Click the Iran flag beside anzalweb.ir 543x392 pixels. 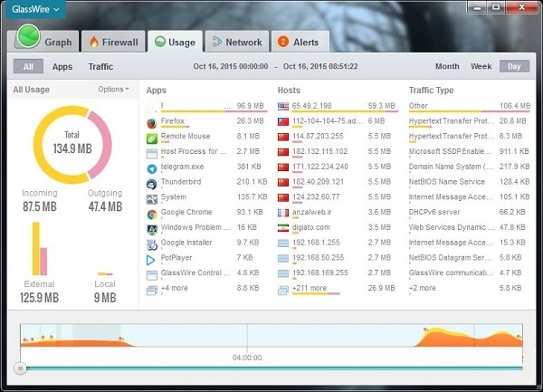(283, 214)
